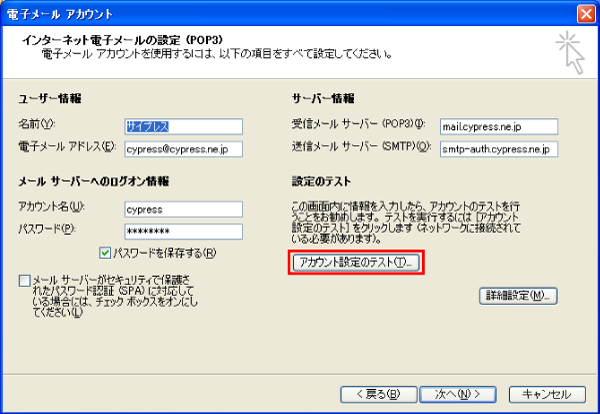Screen dimensions: 600x414
Task: Click the パスワード(P) label
Action: [x=47, y=229]
